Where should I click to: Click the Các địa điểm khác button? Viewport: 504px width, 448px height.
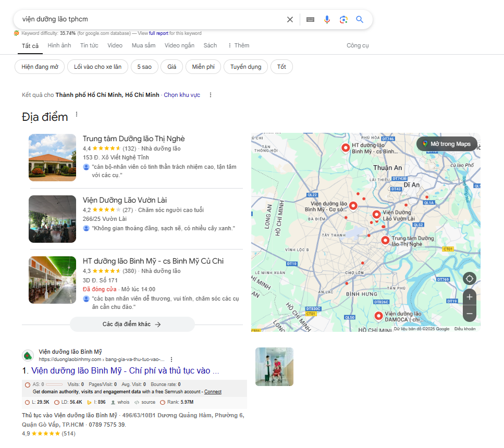click(132, 324)
